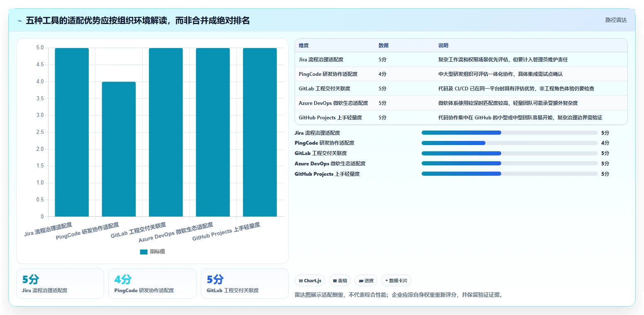Click the 维度 column header
The height and width of the screenshot is (315, 644).
[304, 46]
